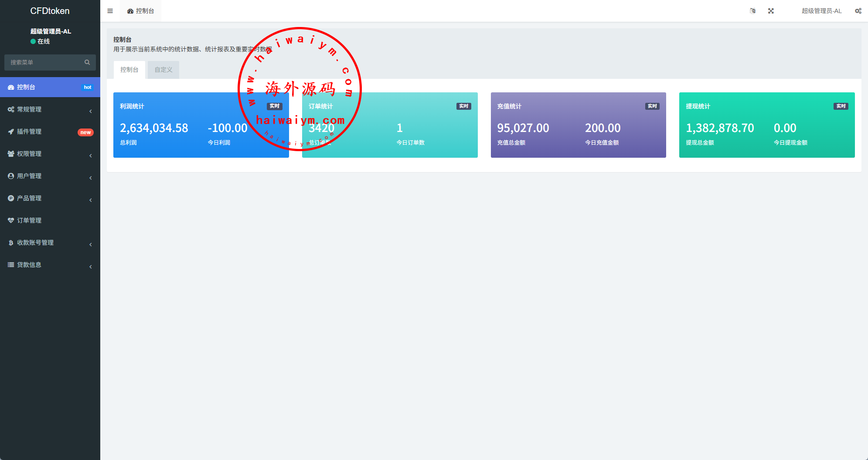Click the search magnifier icon in sidebar
Image resolution: width=868 pixels, height=460 pixels.
coord(87,62)
